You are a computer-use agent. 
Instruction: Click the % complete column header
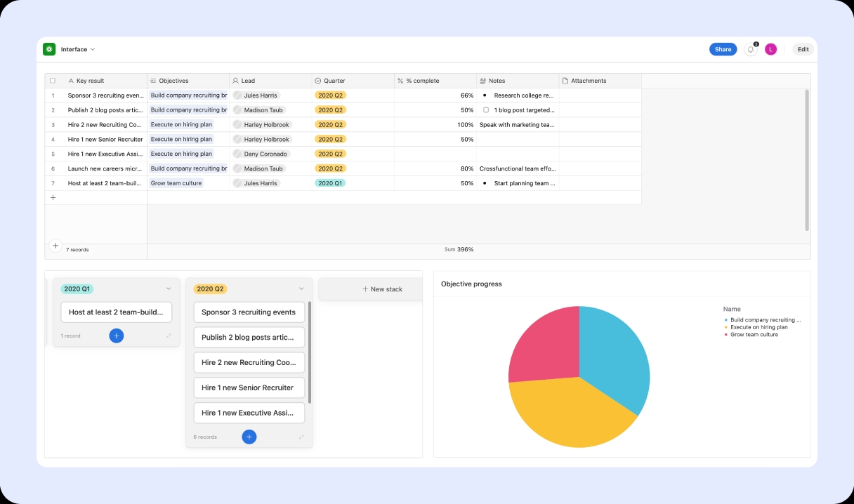click(435, 81)
